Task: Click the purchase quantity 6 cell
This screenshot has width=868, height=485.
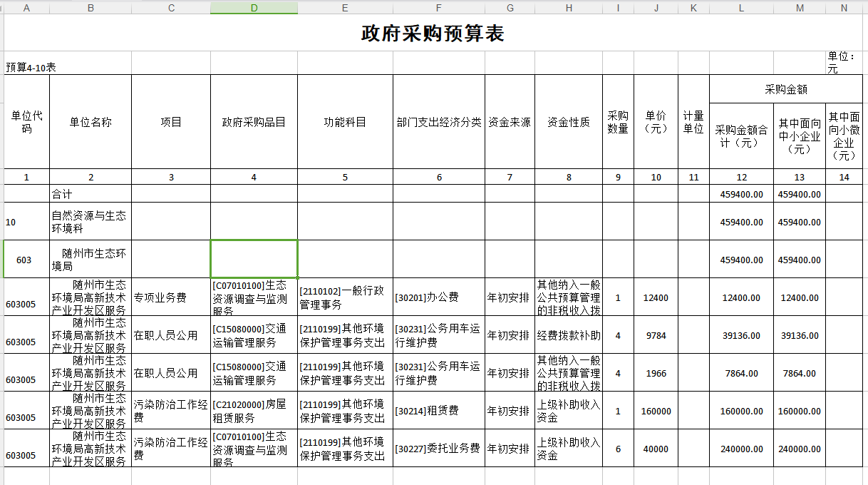Action: 618,449
